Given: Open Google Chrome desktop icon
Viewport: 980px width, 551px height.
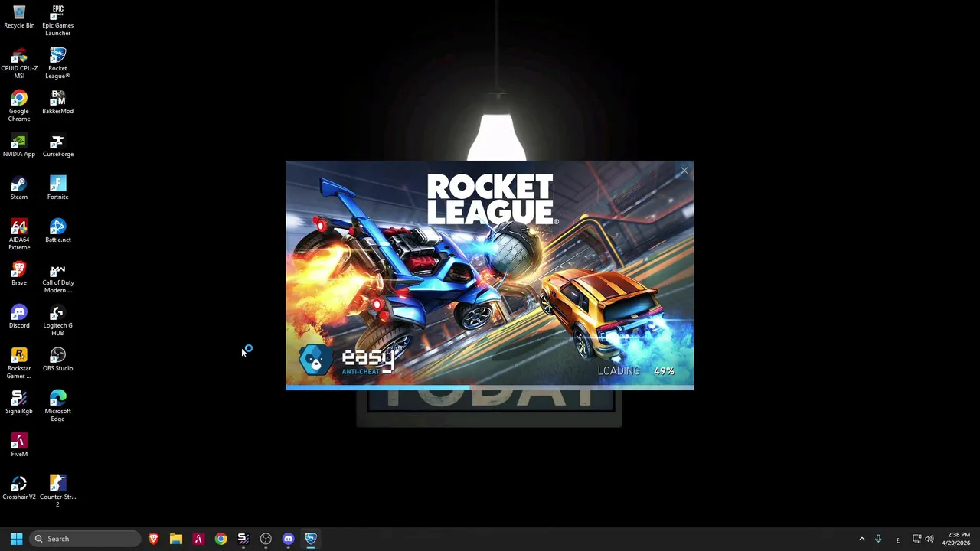Looking at the screenshot, I should pyautogui.click(x=19, y=106).
